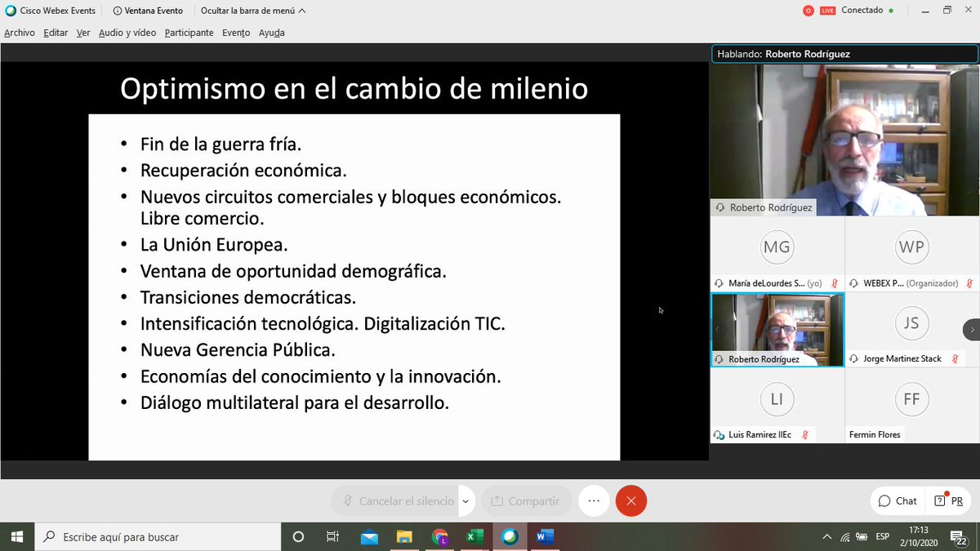This screenshot has height=551, width=980.
Task: Leave event with red X button
Action: click(x=631, y=500)
